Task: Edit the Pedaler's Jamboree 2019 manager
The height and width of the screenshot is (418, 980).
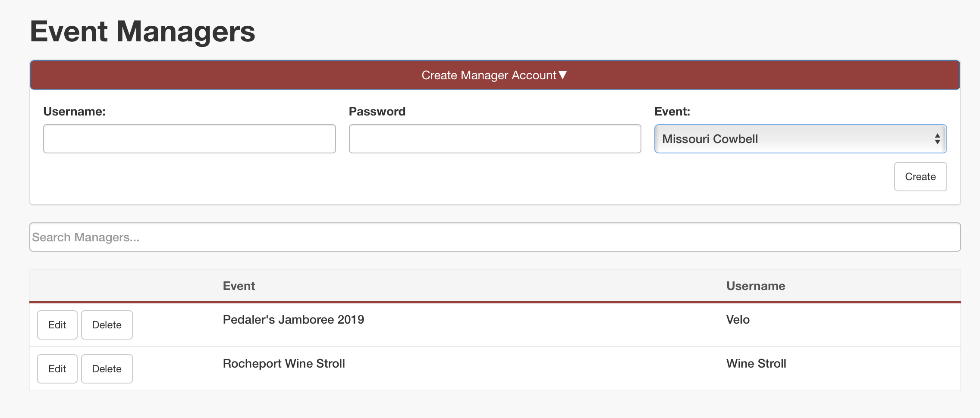Action: click(57, 325)
